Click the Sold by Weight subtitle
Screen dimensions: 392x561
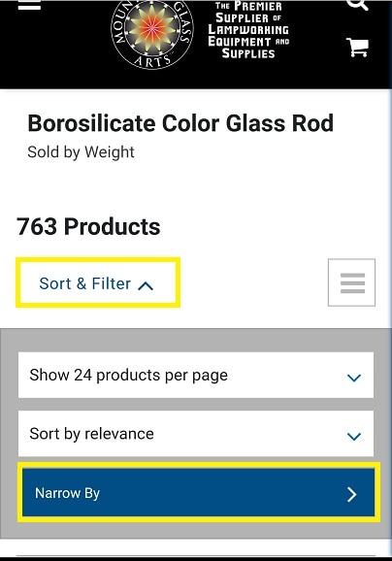coord(81,152)
